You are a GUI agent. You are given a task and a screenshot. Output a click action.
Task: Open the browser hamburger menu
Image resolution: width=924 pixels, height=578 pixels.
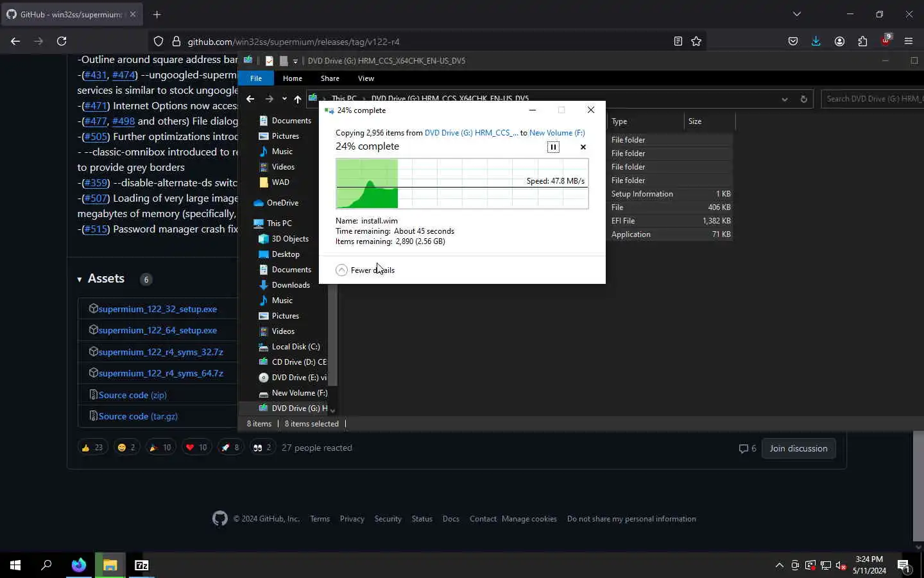tap(909, 41)
